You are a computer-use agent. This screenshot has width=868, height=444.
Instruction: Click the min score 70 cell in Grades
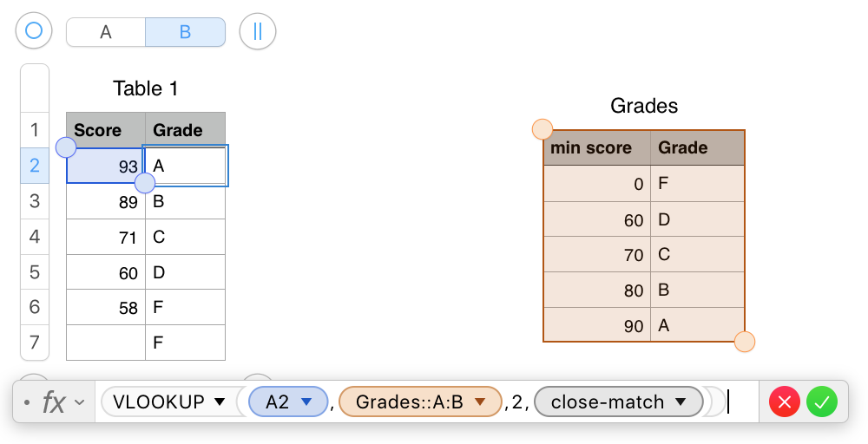coord(597,254)
